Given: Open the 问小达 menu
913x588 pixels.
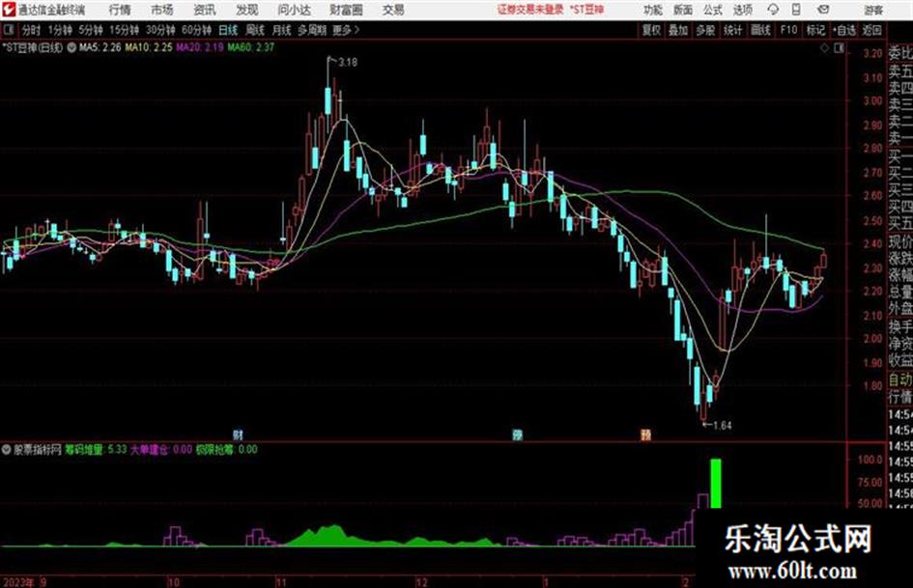Looking at the screenshot, I should [294, 10].
